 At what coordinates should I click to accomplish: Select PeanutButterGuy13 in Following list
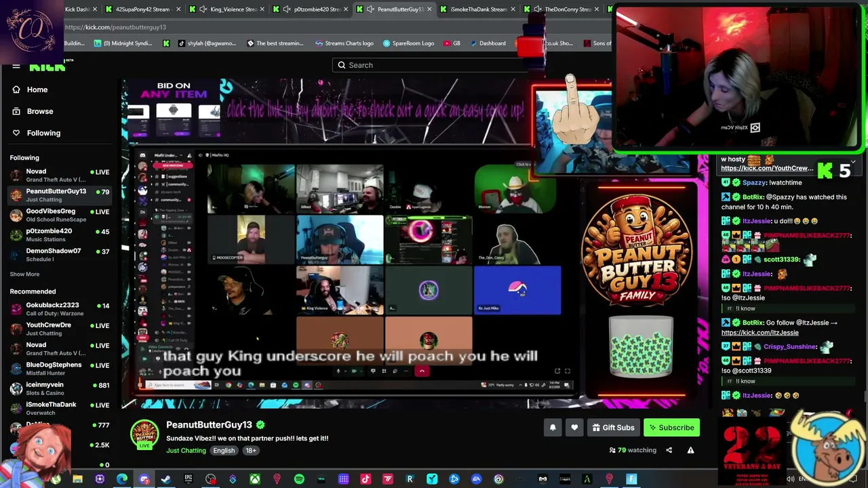(60, 195)
